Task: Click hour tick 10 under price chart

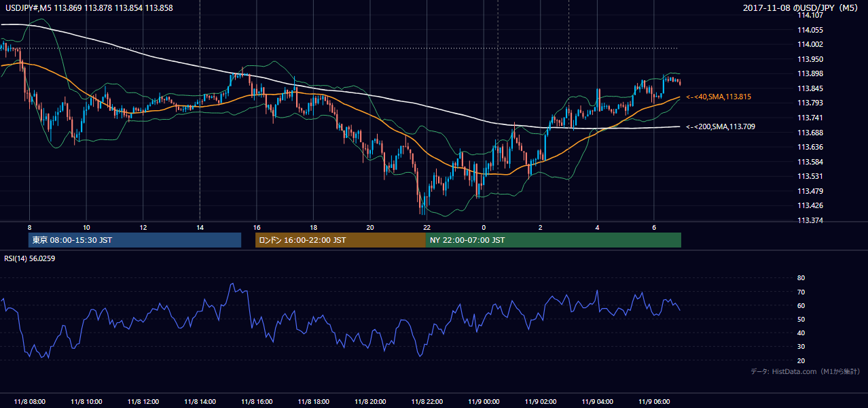Action: tap(86, 227)
